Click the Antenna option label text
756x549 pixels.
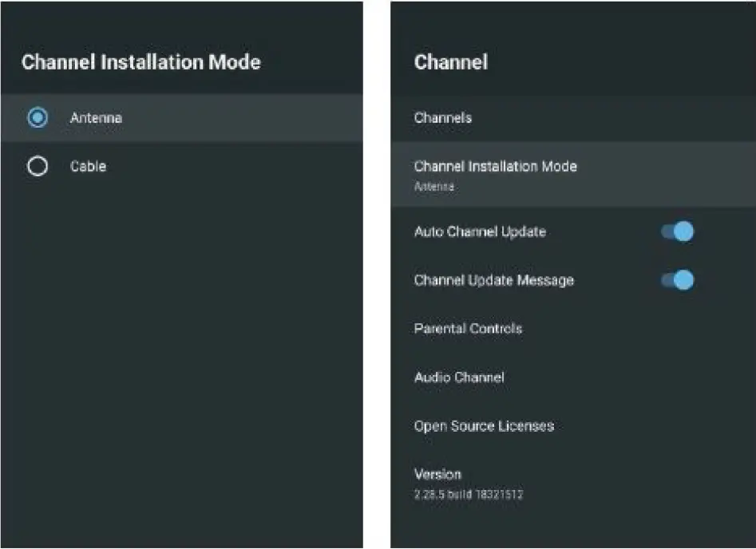(x=96, y=118)
